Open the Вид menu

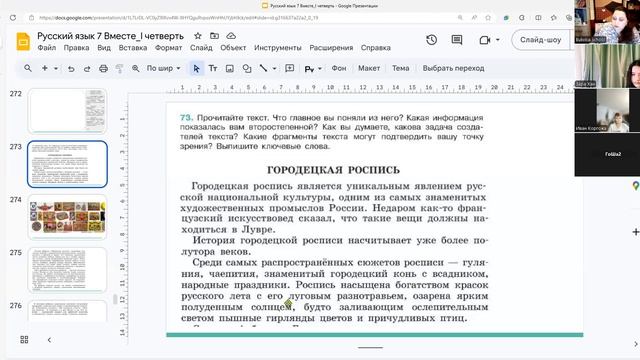(x=104, y=48)
